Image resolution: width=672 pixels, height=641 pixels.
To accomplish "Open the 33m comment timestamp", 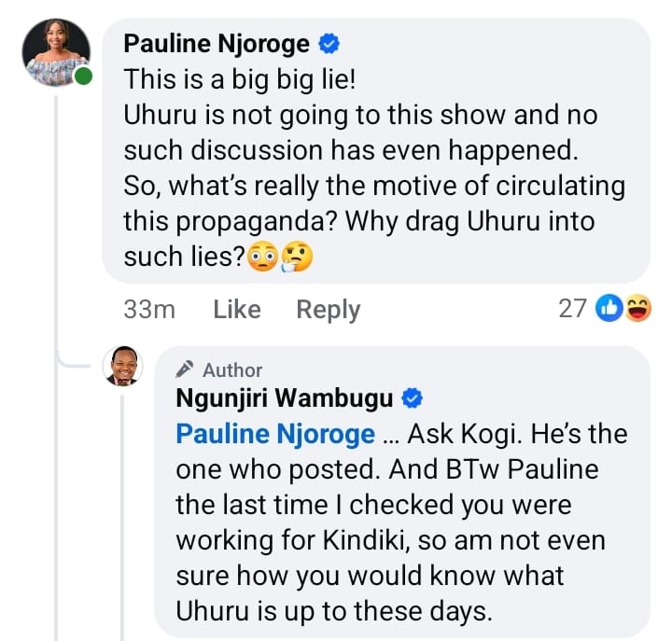I will click(149, 310).
